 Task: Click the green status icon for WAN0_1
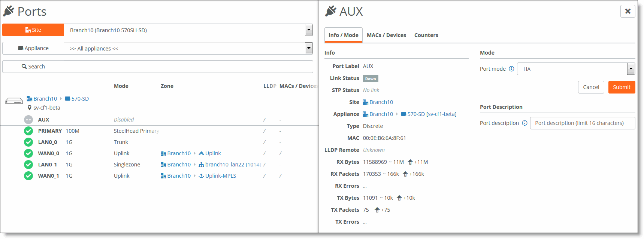[x=28, y=176]
